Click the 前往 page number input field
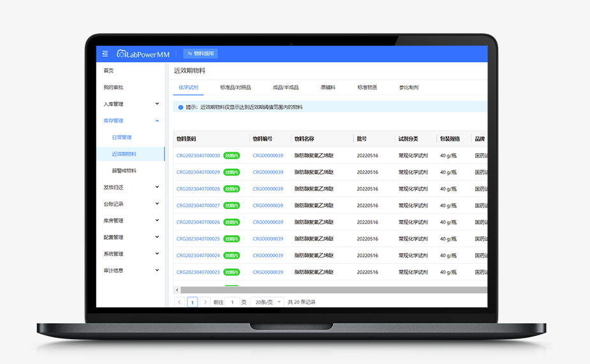This screenshot has height=364, width=590. pos(232,302)
